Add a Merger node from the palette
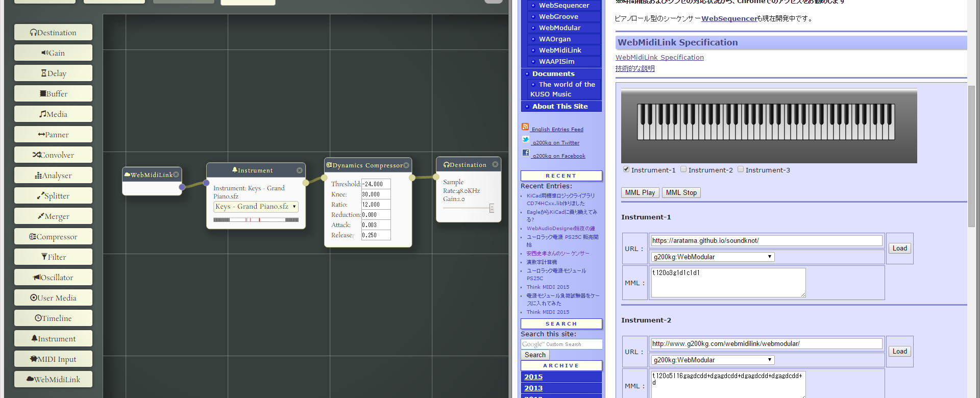 (x=53, y=216)
